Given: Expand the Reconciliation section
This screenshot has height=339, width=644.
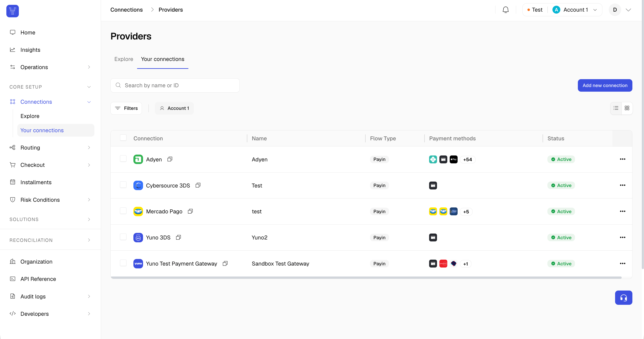Looking at the screenshot, I should point(50,240).
